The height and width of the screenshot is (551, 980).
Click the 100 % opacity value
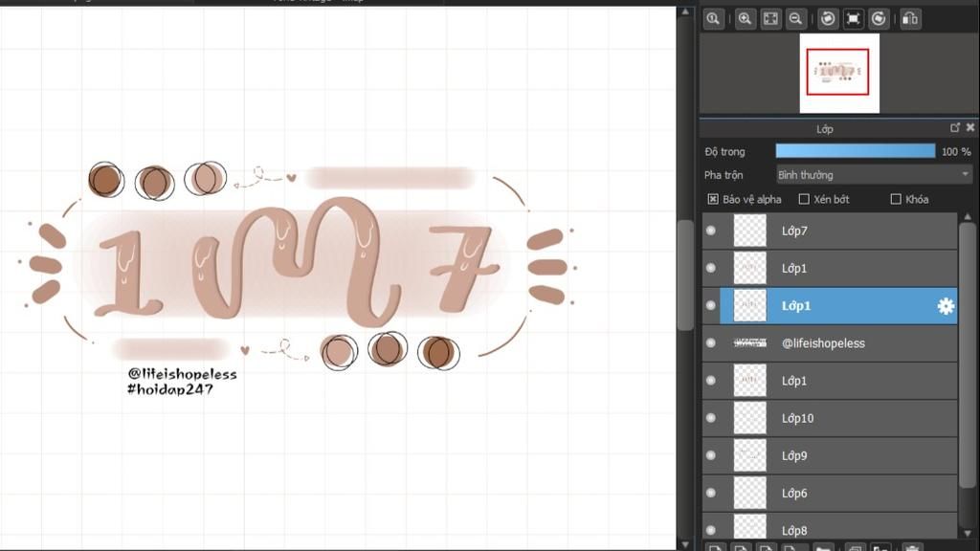point(956,152)
